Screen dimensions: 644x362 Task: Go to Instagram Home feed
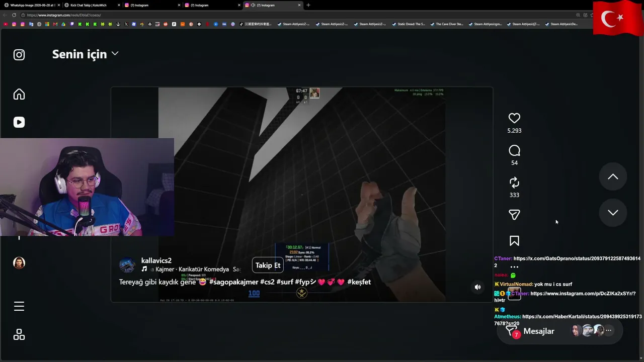pos(19,95)
